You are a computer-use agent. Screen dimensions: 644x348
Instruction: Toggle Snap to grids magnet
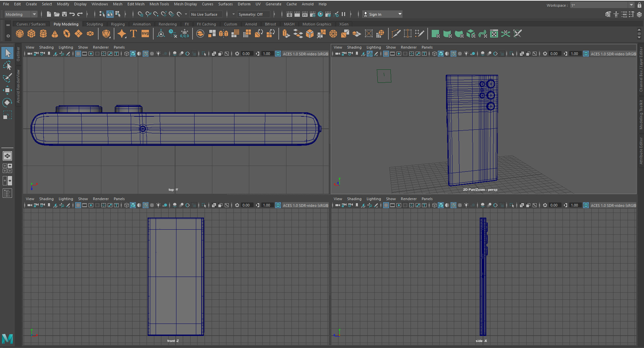coord(141,14)
